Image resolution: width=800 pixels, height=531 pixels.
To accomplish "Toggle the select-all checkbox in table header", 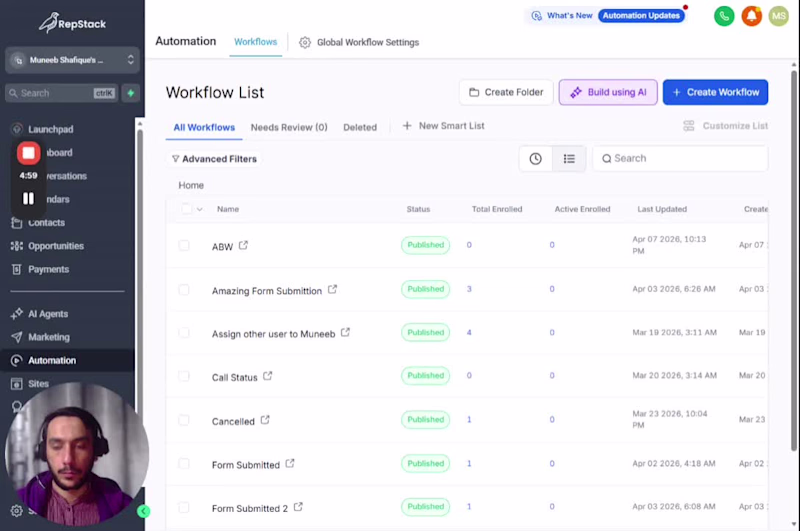I will point(187,209).
